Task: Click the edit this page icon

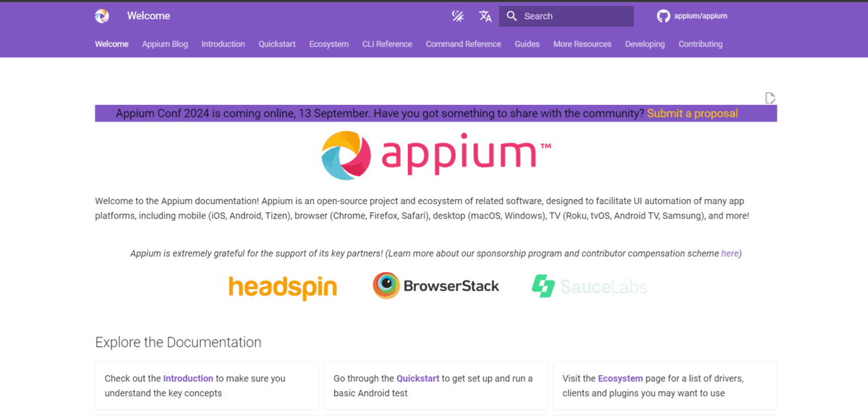Action: click(x=770, y=98)
